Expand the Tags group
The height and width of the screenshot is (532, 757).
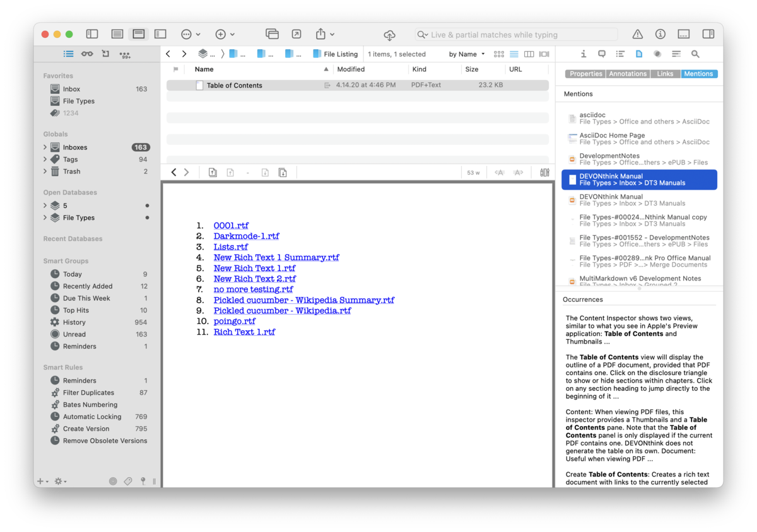pyautogui.click(x=45, y=159)
